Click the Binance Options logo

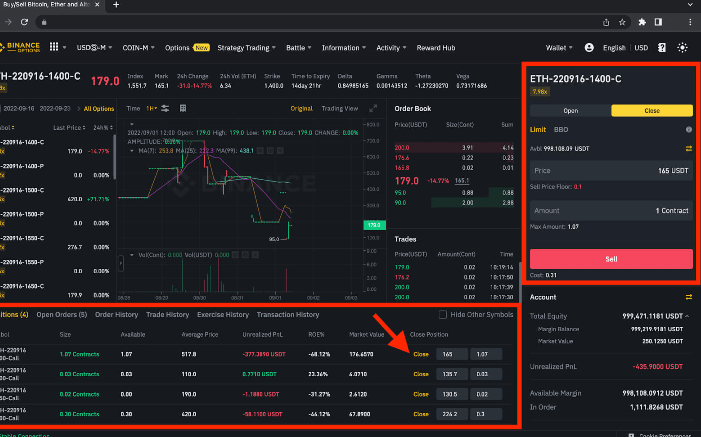click(x=20, y=47)
